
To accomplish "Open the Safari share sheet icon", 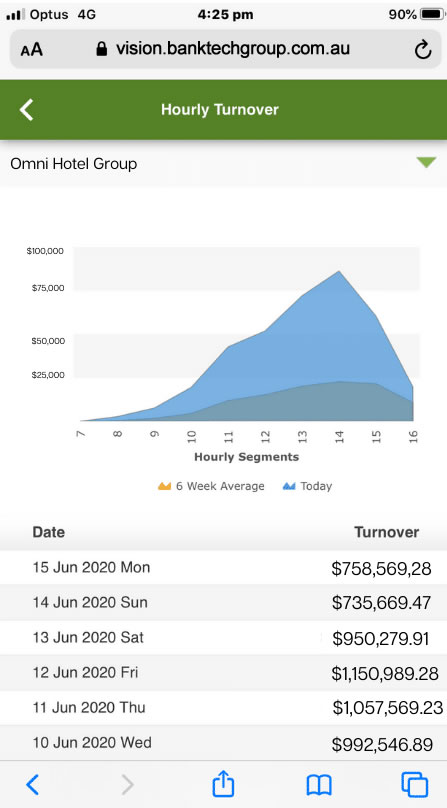I will coord(223,783).
